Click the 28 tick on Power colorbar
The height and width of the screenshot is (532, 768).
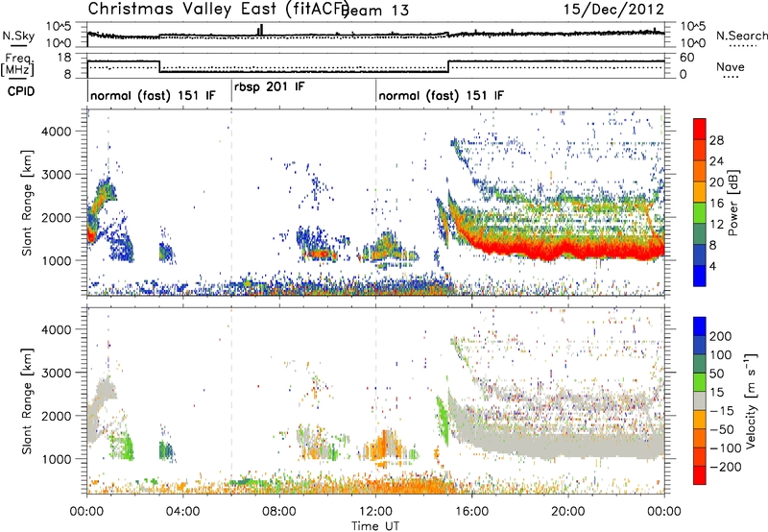(x=716, y=140)
